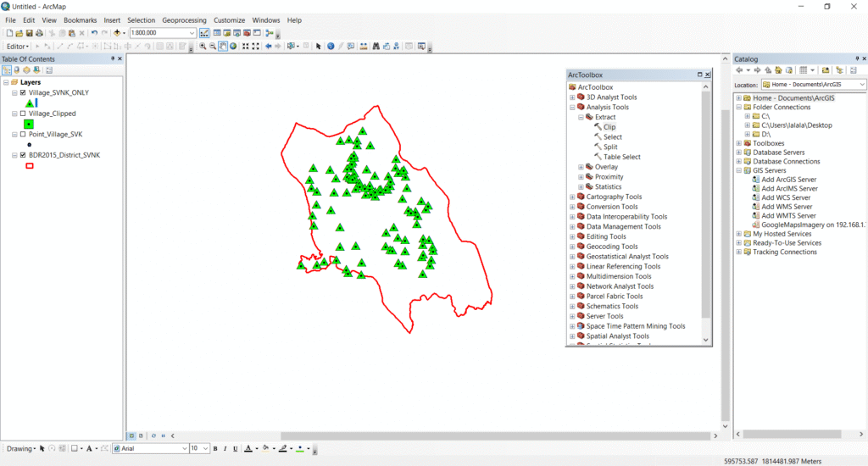Collapse the GIS Servers node in Catalog
The width and height of the screenshot is (868, 466).
pos(739,170)
